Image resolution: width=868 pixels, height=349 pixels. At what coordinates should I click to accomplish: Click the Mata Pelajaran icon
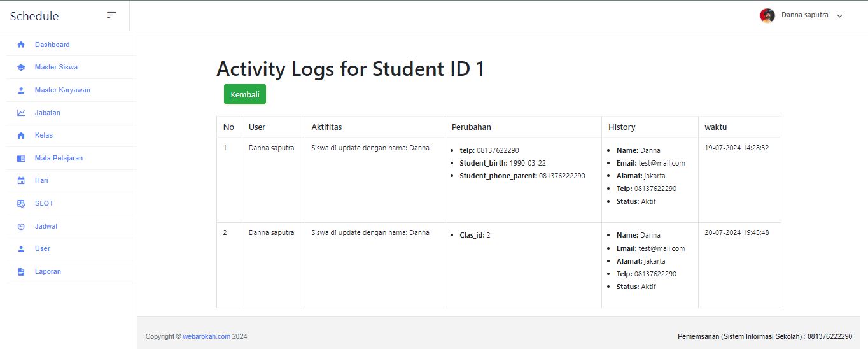tap(21, 159)
